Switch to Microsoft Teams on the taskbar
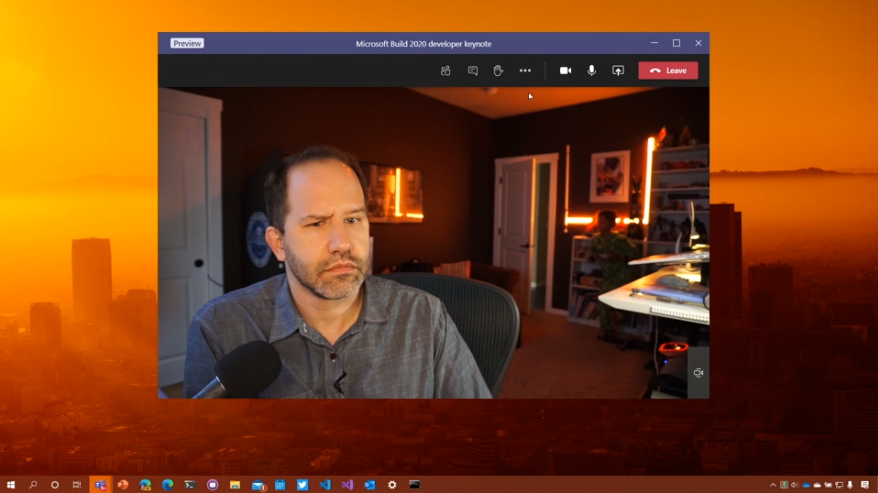Image resolution: width=878 pixels, height=493 pixels. pyautogui.click(x=100, y=485)
